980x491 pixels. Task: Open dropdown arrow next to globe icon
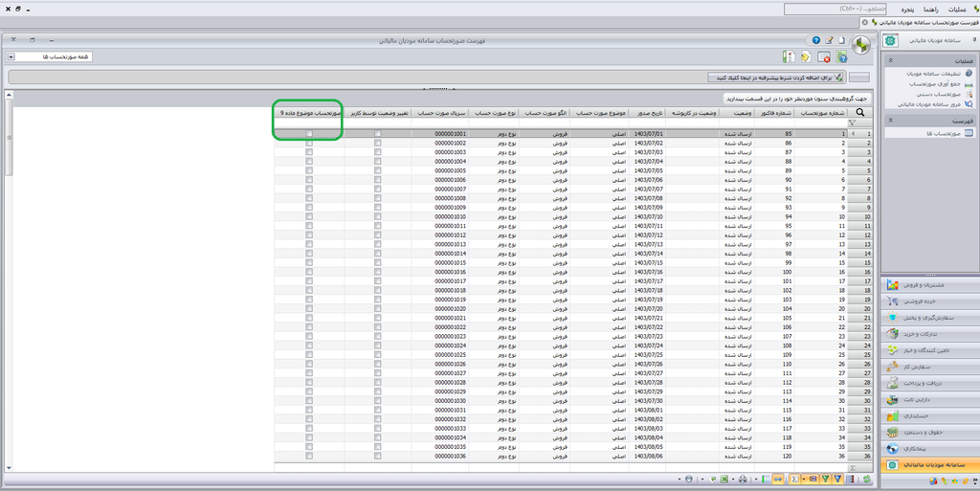coord(679,480)
